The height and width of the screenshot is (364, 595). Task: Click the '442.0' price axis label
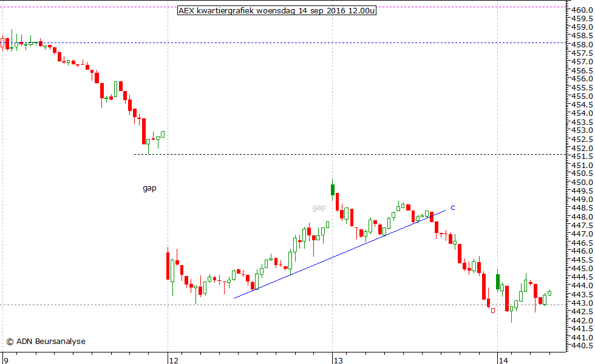tap(582, 320)
